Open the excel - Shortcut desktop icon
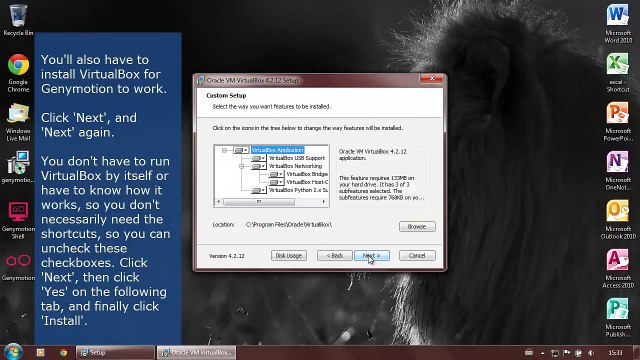 click(618, 73)
